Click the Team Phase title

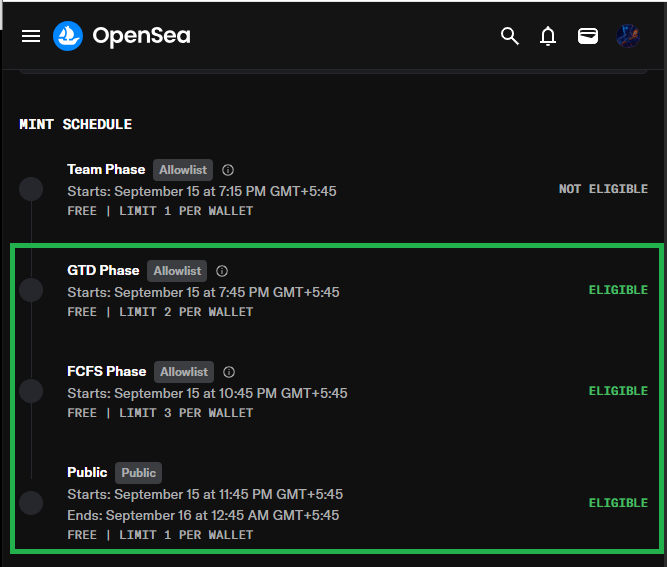tap(106, 169)
